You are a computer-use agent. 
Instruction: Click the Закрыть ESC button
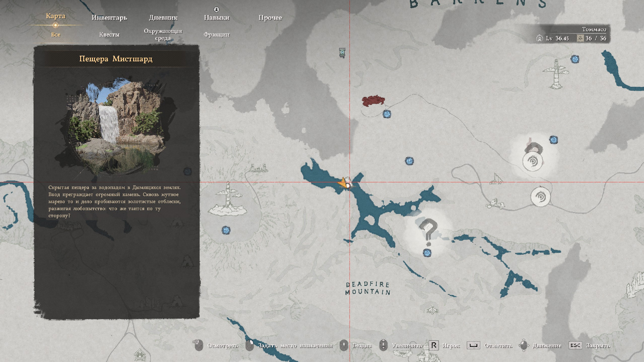point(589,345)
